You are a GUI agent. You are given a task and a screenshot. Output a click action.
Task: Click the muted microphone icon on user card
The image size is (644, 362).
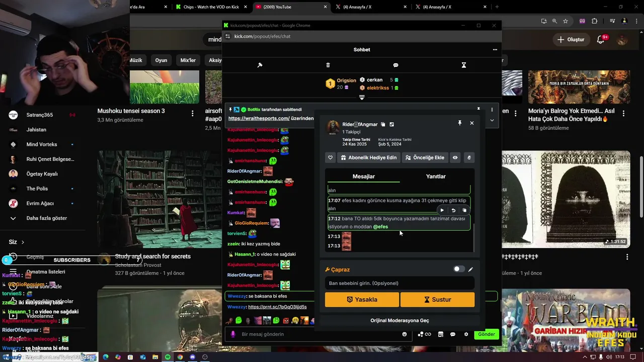469,157
